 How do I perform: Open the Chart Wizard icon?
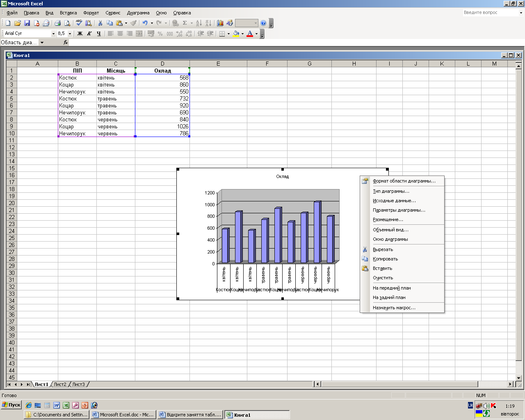pos(220,23)
